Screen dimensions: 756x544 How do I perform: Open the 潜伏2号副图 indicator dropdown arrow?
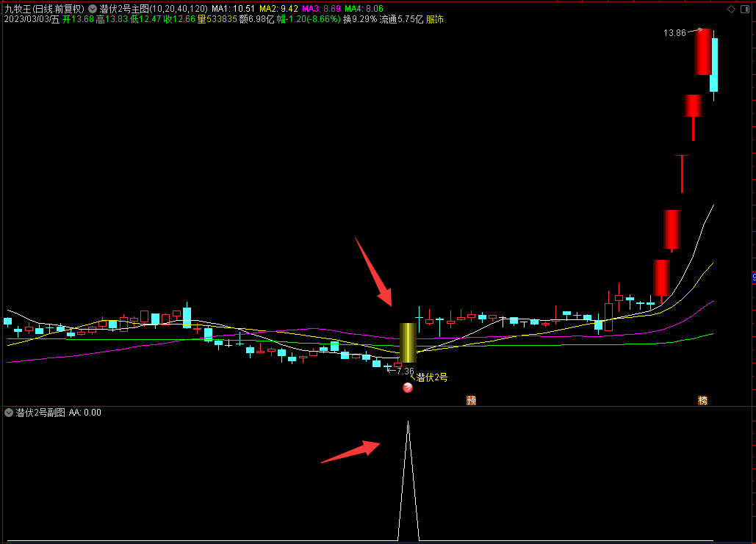tap(9, 413)
